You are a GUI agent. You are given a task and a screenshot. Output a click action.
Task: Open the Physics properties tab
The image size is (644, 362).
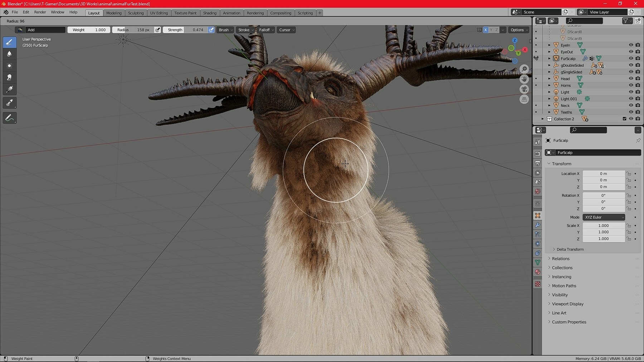point(538,244)
